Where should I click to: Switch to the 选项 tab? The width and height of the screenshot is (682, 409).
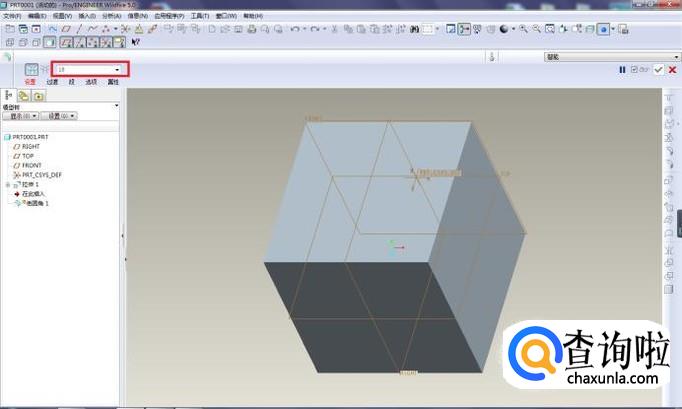[x=90, y=82]
